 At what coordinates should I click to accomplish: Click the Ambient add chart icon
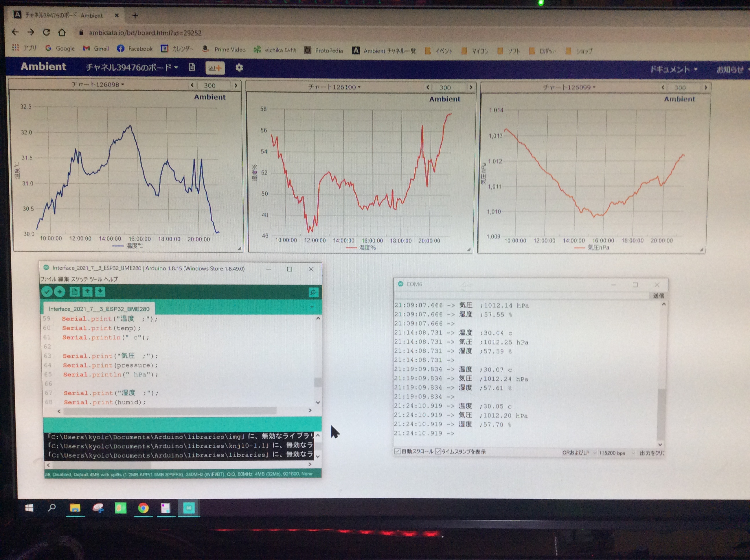[x=215, y=68]
